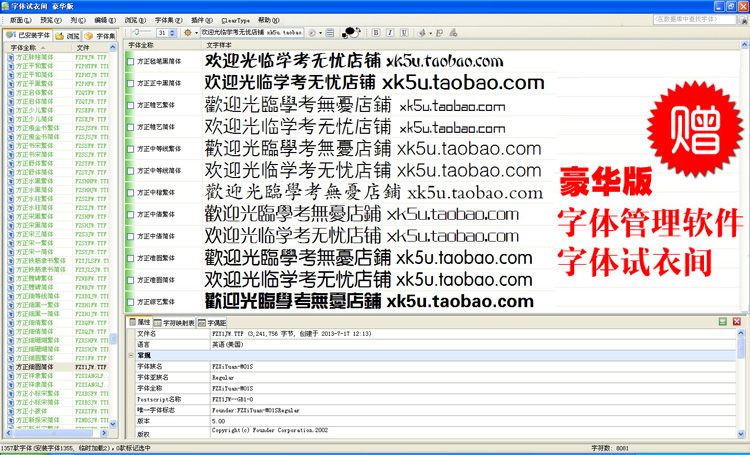Click green save icon in properties panel
Viewport: 750px width, 455px height.
723,322
